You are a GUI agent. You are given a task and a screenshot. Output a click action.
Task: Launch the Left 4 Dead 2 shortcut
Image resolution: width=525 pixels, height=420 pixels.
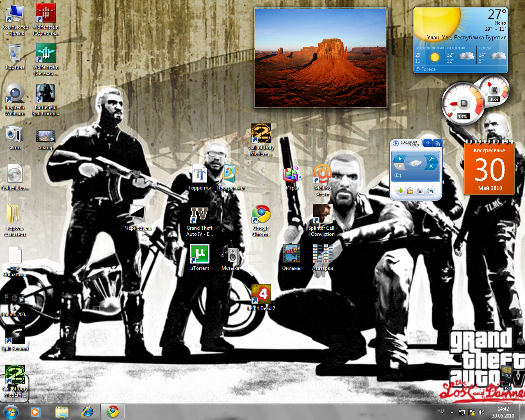pyautogui.click(x=261, y=298)
